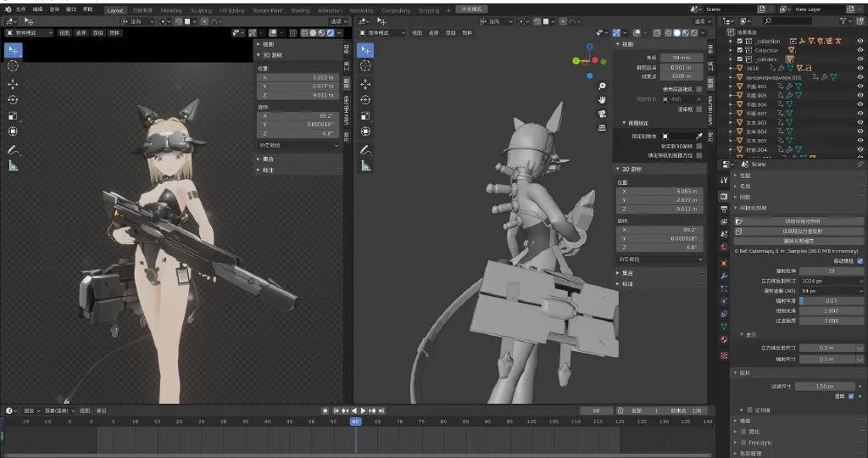The height and width of the screenshot is (458, 868).
Task: Open the Modifier wrench properties tab
Action: click(x=724, y=276)
